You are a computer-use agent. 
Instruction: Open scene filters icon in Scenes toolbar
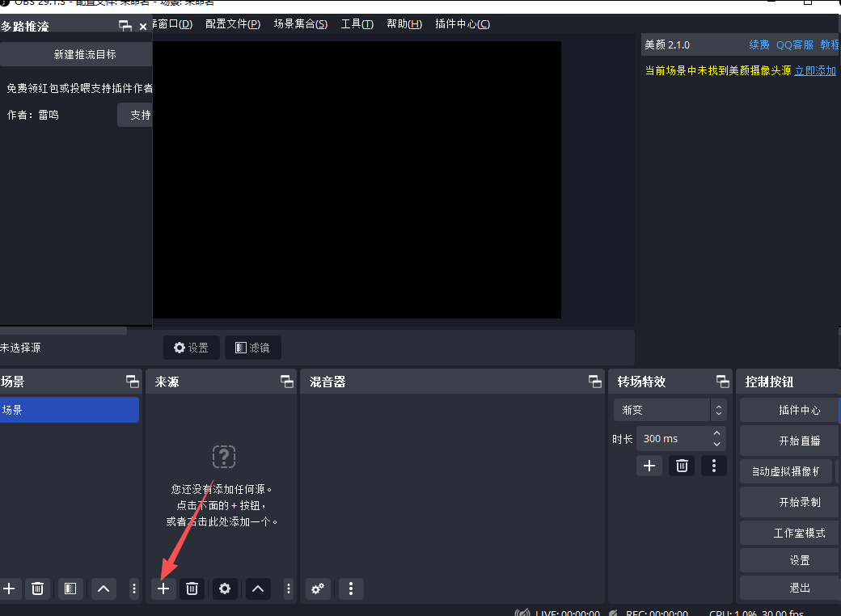(x=70, y=589)
